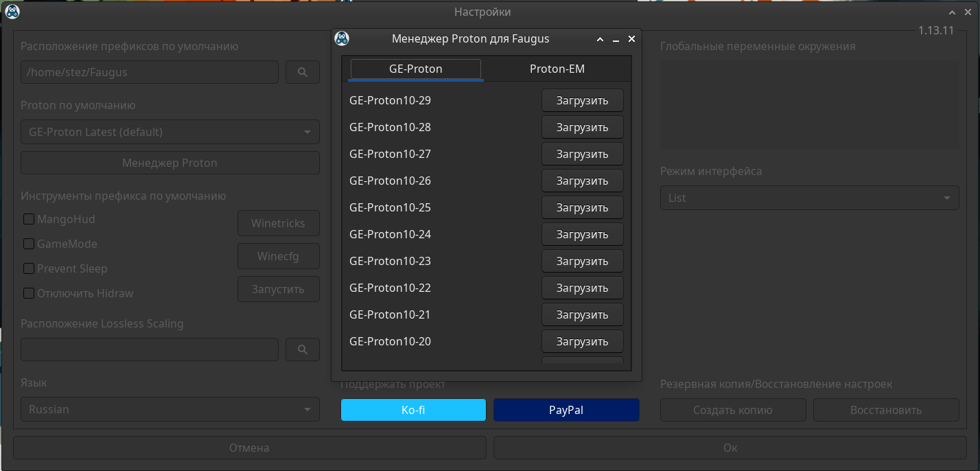This screenshot has width=980, height=471.
Task: Close the Proton manager dialog
Action: click(632, 39)
